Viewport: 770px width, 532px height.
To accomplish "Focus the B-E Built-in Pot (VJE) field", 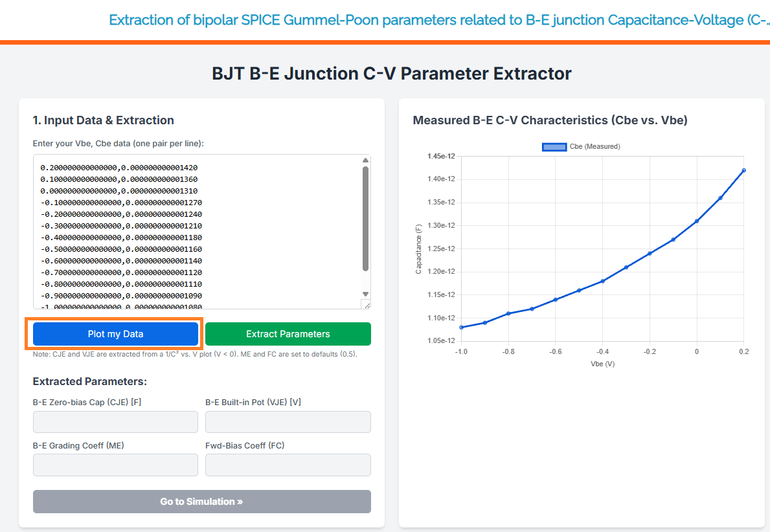I will [288, 422].
